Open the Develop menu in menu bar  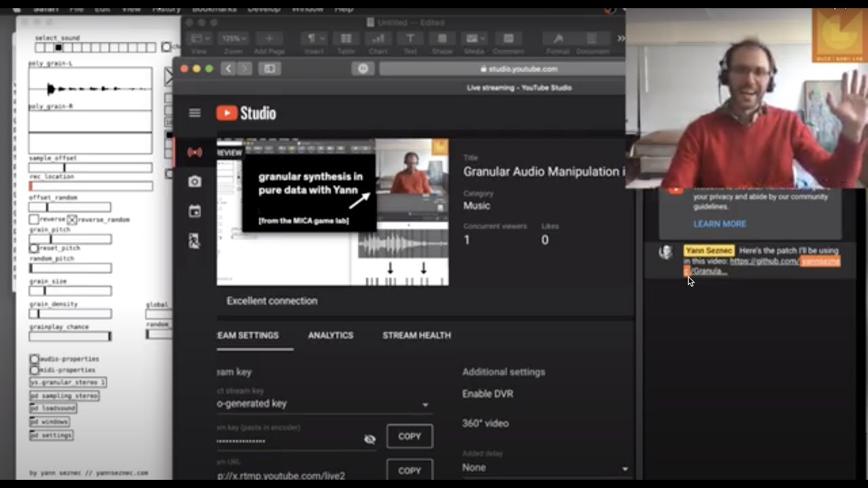tap(264, 9)
